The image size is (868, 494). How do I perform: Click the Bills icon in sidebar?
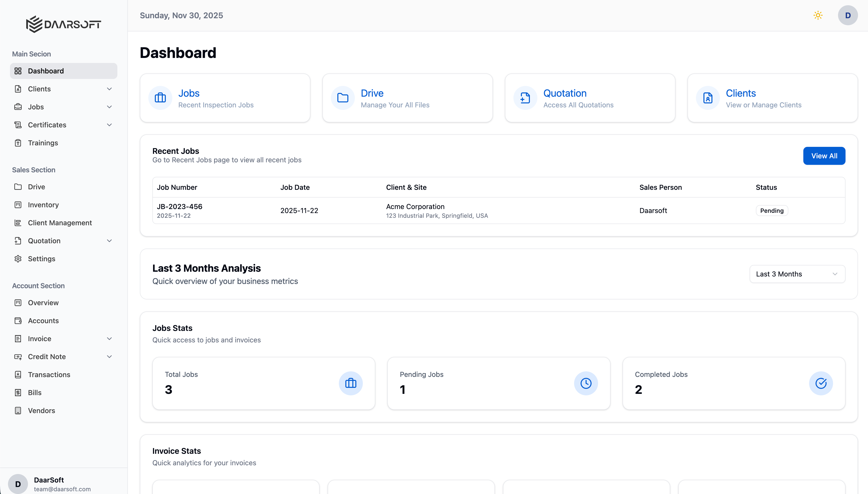click(18, 393)
